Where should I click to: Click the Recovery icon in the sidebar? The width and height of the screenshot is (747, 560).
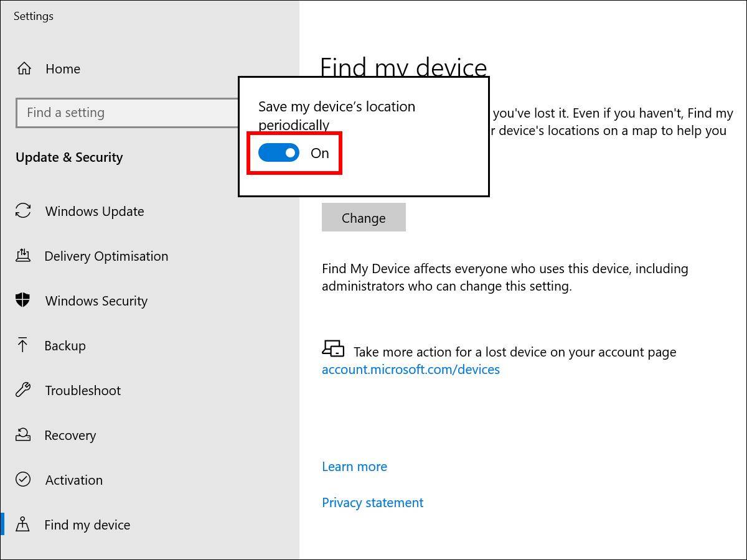(23, 435)
